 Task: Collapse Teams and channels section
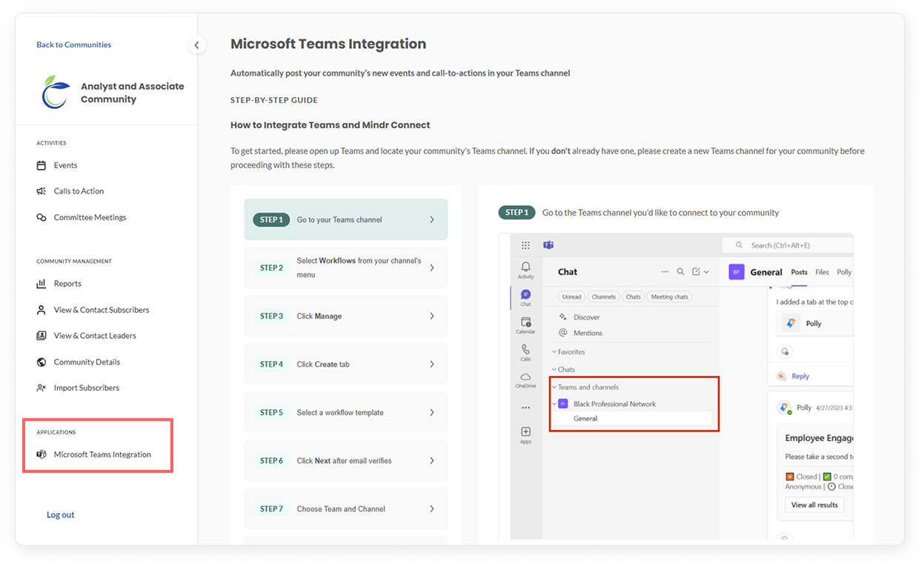coord(554,388)
